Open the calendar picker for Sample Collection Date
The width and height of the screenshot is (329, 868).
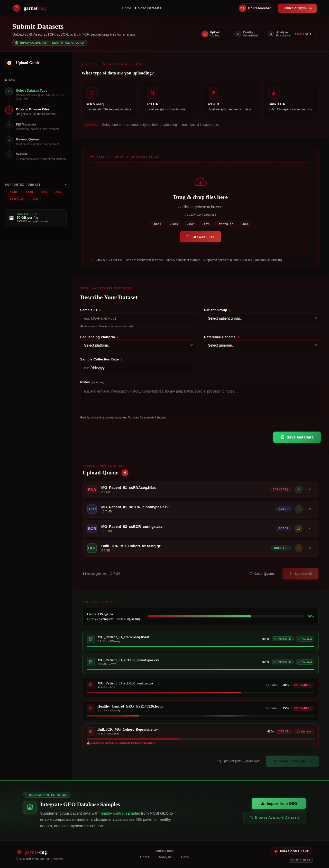coord(191,368)
